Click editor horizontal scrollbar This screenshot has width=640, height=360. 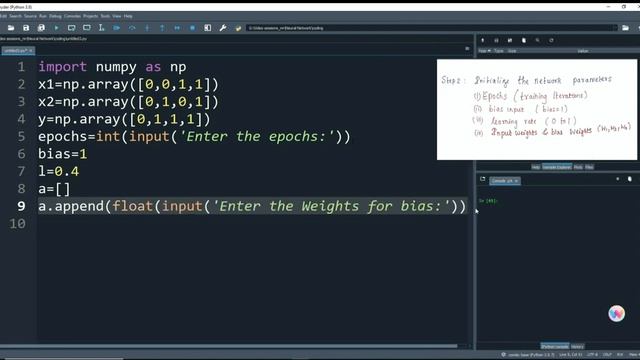click(x=229, y=346)
